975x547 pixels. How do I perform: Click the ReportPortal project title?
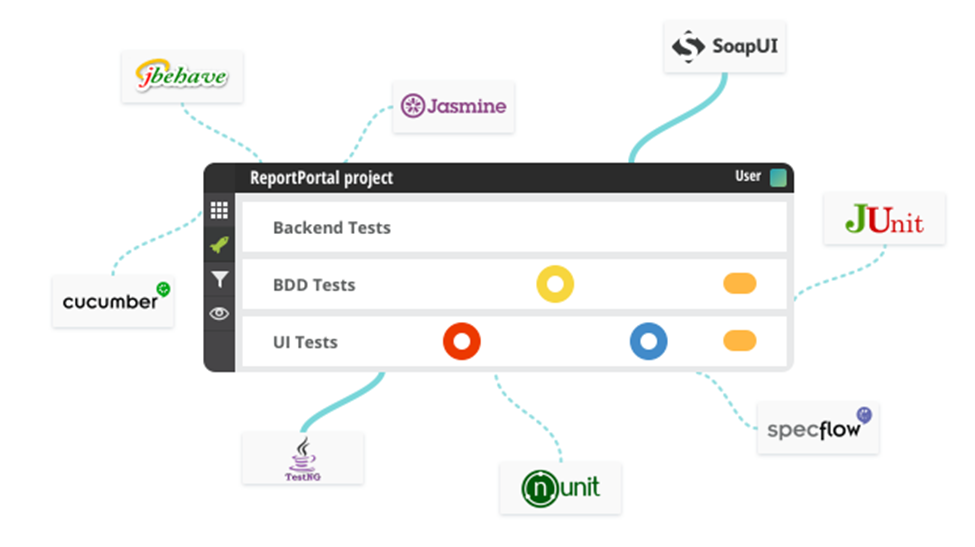pos(321,178)
